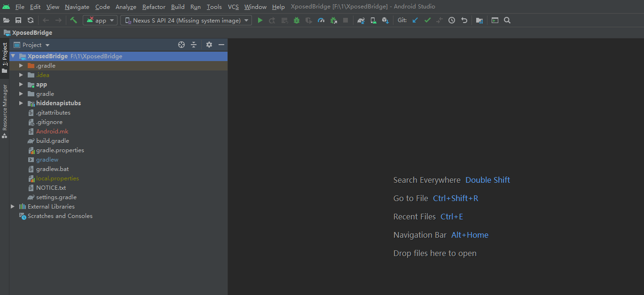
Task: Expand the hiddenapistubs module arrow
Action: pos(21,103)
